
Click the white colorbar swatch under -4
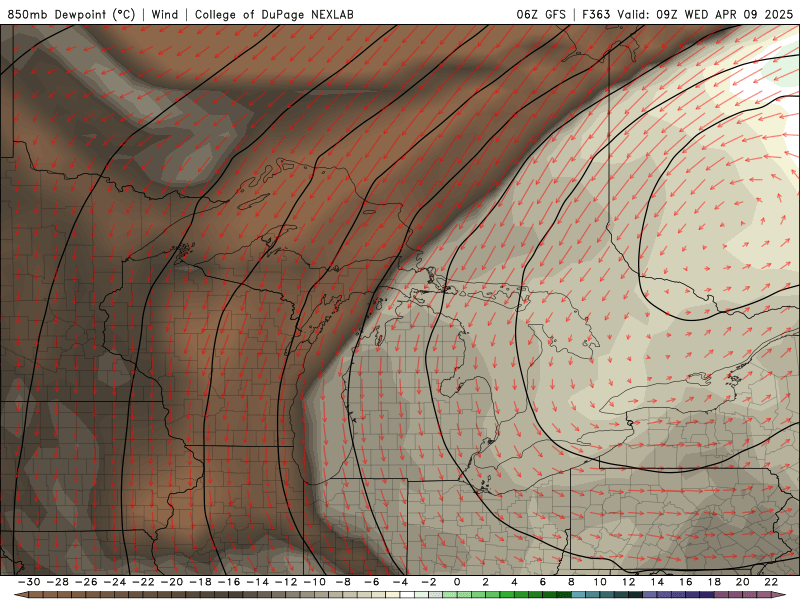(x=408, y=595)
